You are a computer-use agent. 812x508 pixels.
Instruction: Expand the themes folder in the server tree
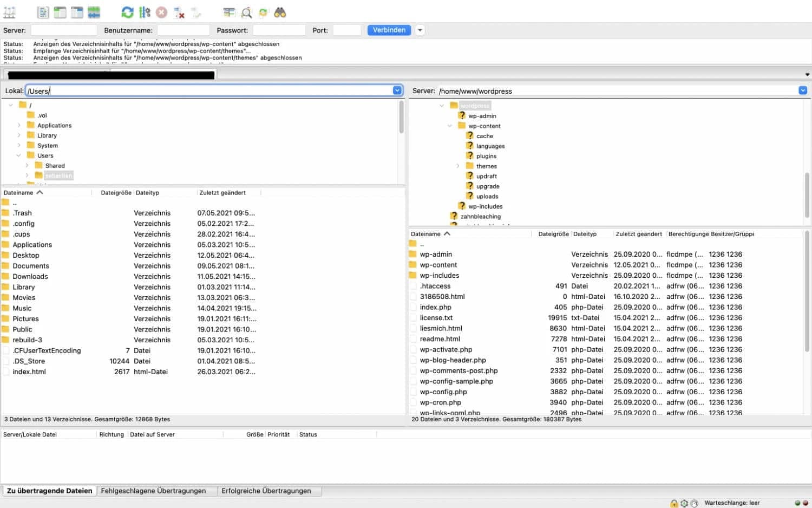(459, 166)
